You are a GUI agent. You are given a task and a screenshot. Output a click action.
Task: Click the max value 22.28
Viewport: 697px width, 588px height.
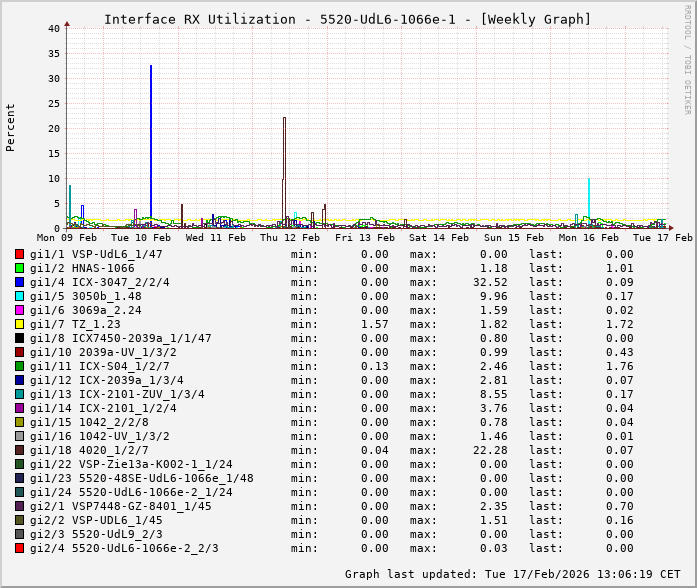490,450
